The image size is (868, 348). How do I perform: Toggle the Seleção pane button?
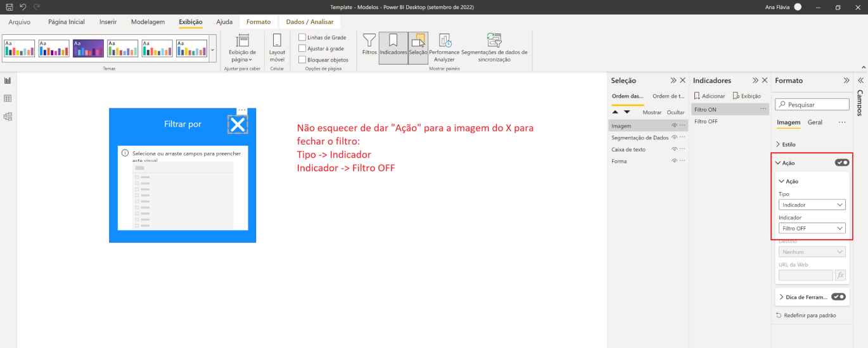[418, 48]
